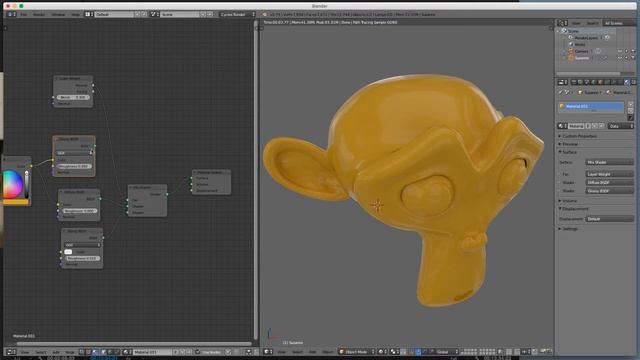Image resolution: width=640 pixels, height=360 pixels.
Task: Open the Render menu in the info bar
Action: click(x=39, y=14)
